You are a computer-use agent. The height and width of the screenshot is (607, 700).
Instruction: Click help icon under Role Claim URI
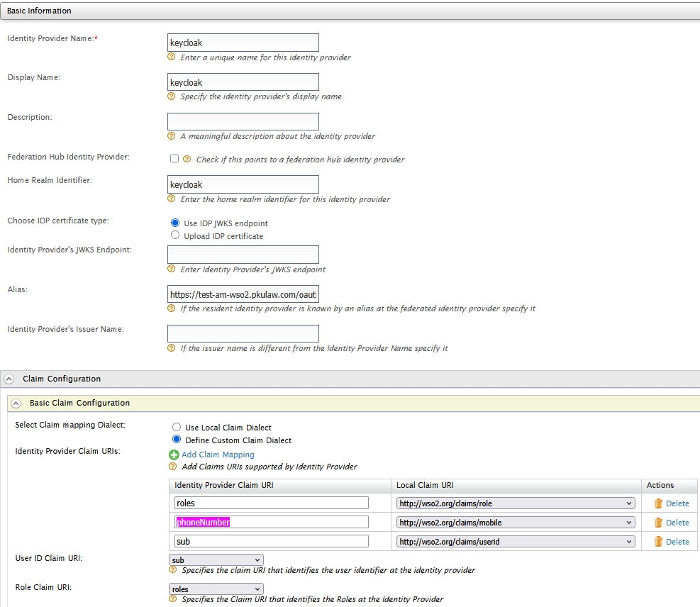[173, 598]
